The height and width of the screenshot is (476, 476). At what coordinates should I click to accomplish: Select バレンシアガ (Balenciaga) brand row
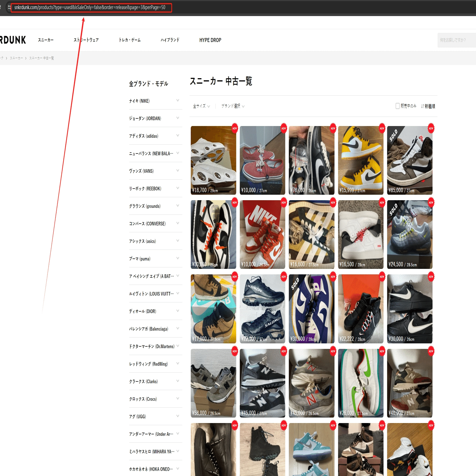(x=155, y=329)
